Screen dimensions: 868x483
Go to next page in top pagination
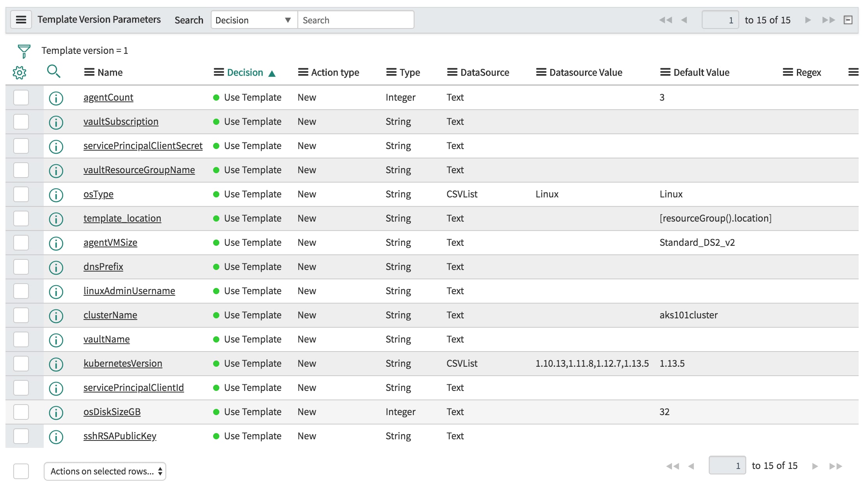pos(808,20)
